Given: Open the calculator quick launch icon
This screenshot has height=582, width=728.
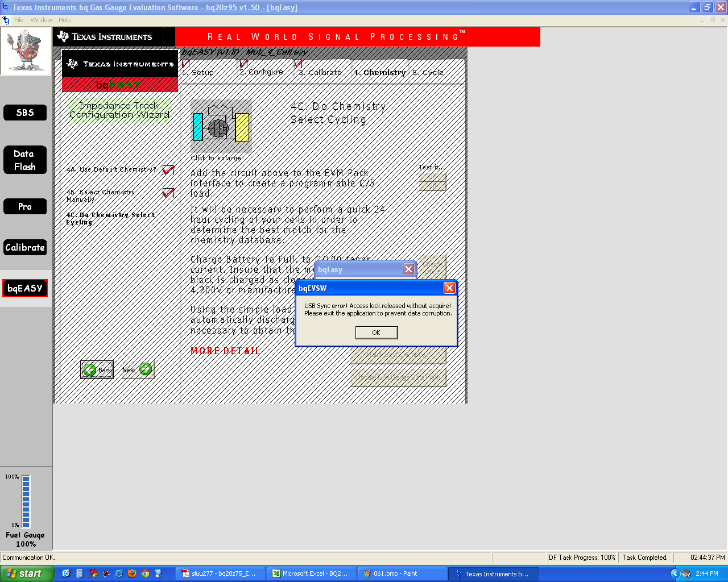Looking at the screenshot, I should [x=80, y=573].
